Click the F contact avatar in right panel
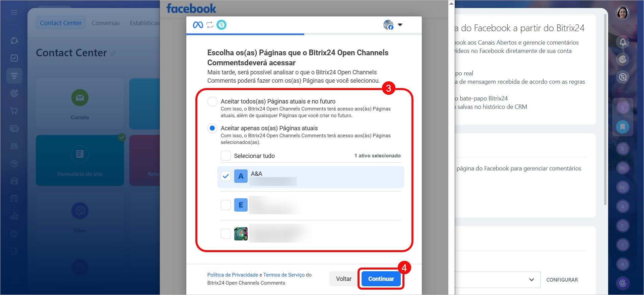Viewport: 644px width, 295px height. click(x=623, y=226)
